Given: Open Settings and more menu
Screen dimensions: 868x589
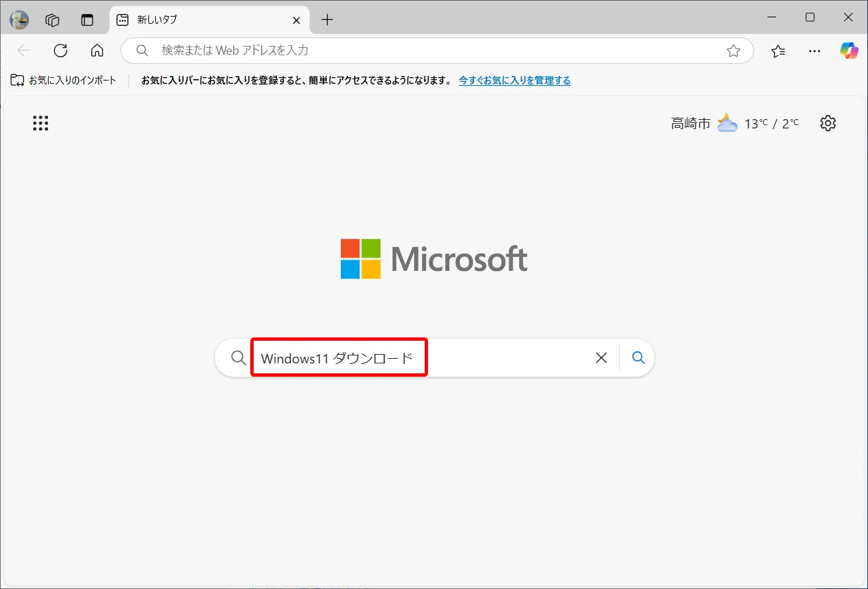Looking at the screenshot, I should (814, 51).
